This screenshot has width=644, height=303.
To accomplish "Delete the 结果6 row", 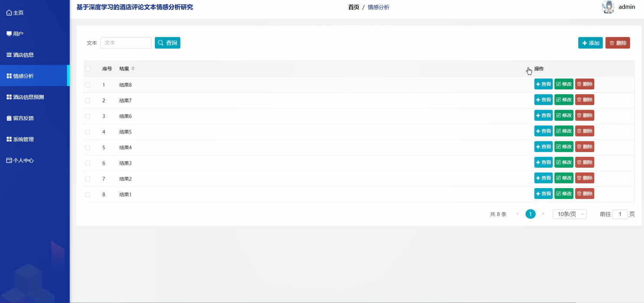I will click(x=585, y=115).
